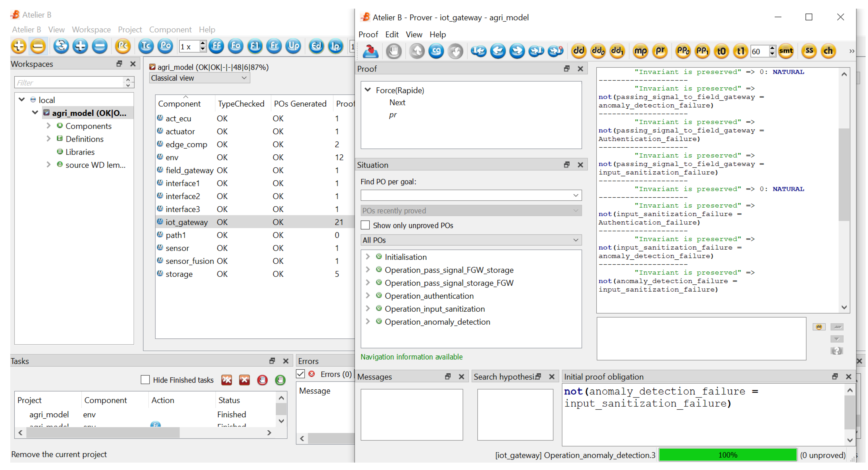Check 'Hide Finished tasks' checkbox
This screenshot has width=868, height=470.
pyautogui.click(x=145, y=380)
